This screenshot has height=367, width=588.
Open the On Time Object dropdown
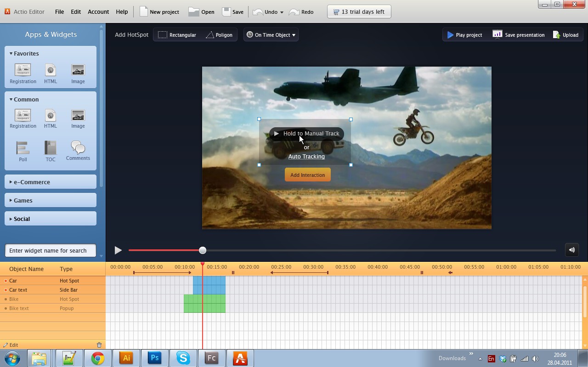click(x=271, y=35)
